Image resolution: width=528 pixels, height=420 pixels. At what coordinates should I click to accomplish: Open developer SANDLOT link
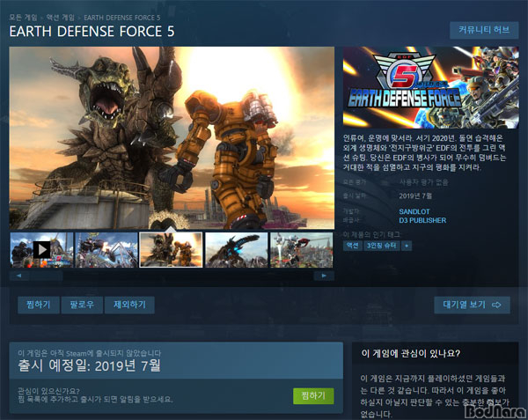tap(414, 211)
